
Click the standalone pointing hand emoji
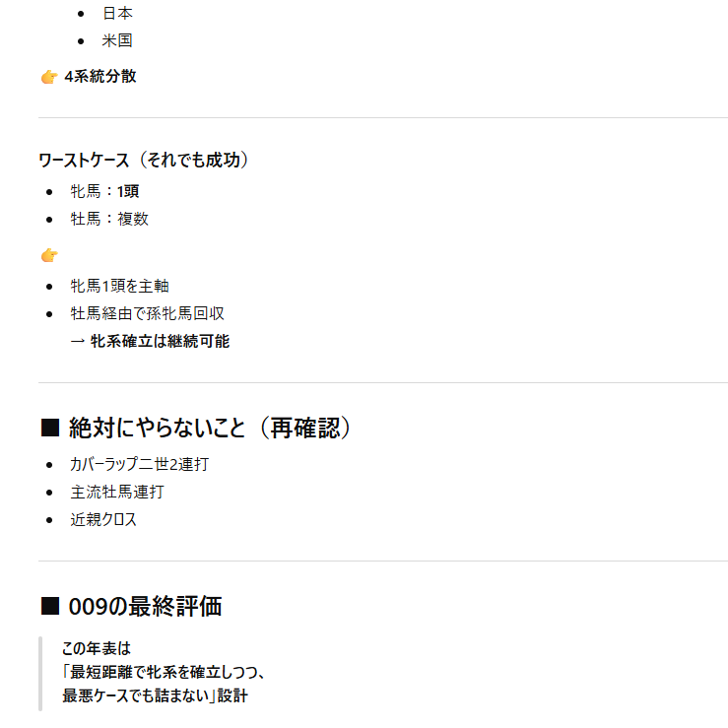pos(48,256)
